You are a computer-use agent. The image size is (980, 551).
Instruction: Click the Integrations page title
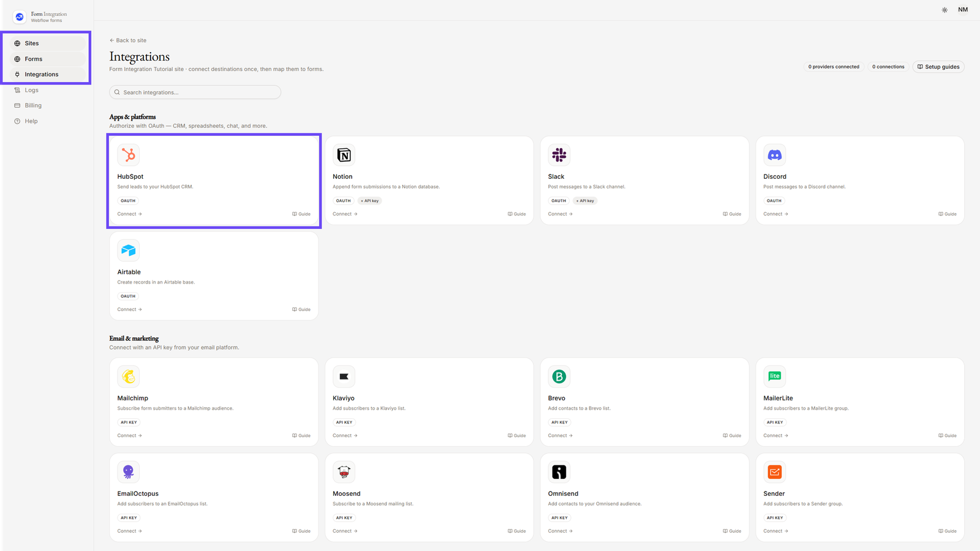pos(140,57)
